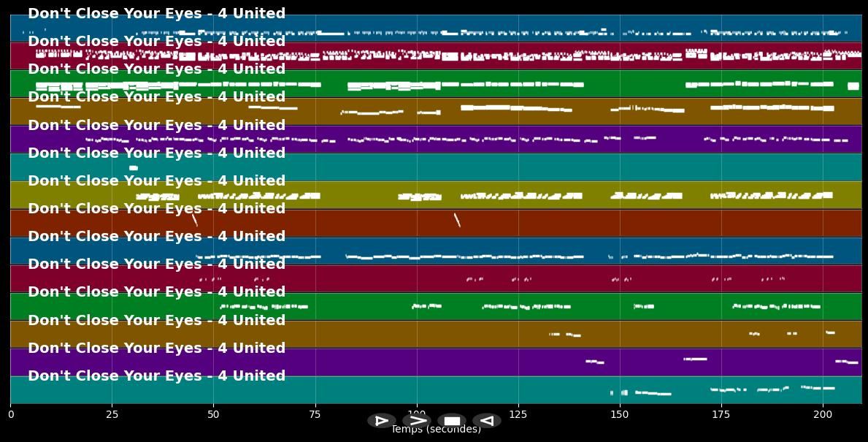Image resolution: width=868 pixels, height=442 pixels.
Task: Select the topmost blue note track
Action: pyautogui.click(x=511, y=28)
